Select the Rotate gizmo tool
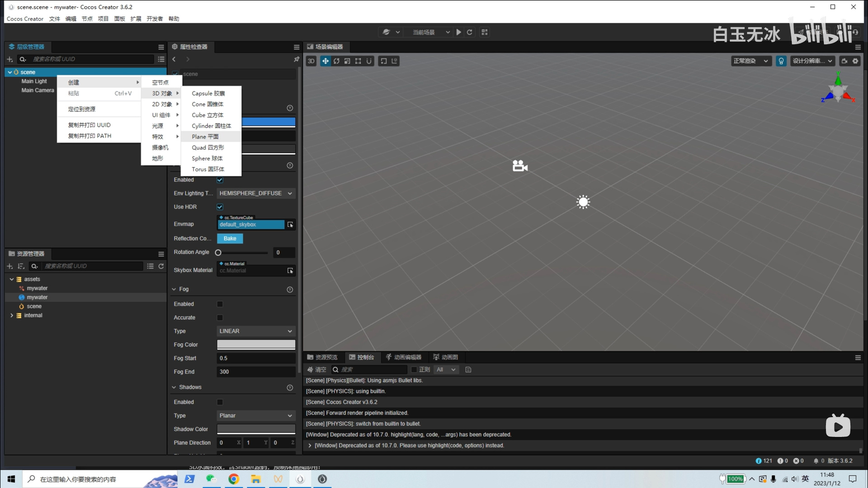The image size is (868, 488). point(337,61)
